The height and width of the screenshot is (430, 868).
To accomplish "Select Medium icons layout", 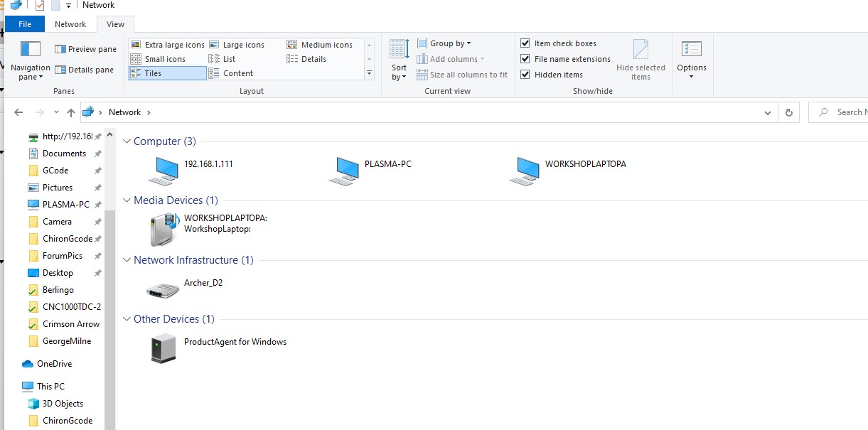I will click(x=320, y=45).
